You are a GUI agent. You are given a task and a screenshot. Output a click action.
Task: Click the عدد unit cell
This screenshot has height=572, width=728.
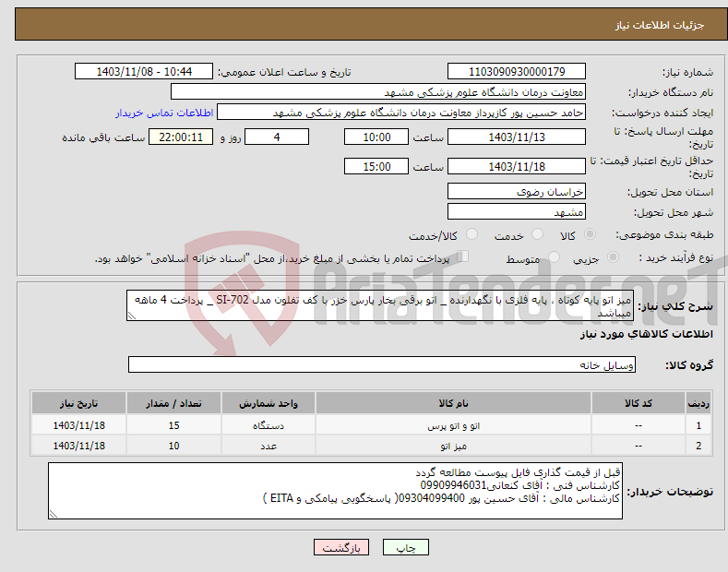[x=269, y=446]
